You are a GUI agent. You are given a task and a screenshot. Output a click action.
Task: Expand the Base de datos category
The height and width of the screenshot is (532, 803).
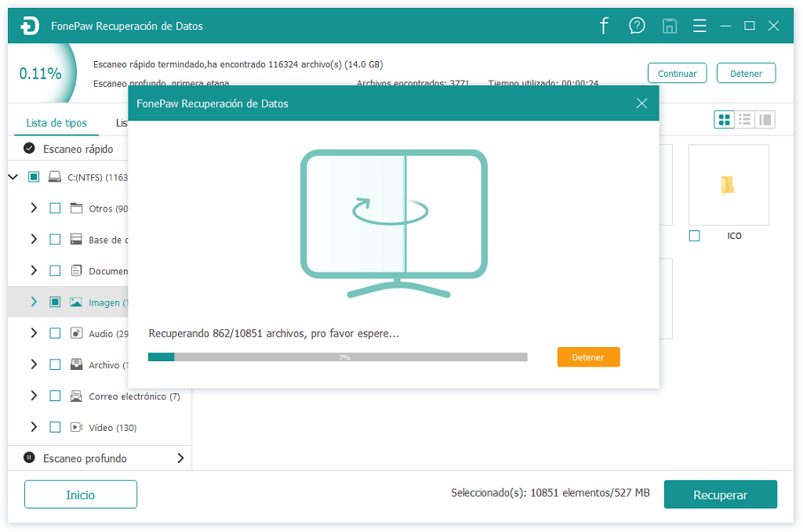point(34,240)
